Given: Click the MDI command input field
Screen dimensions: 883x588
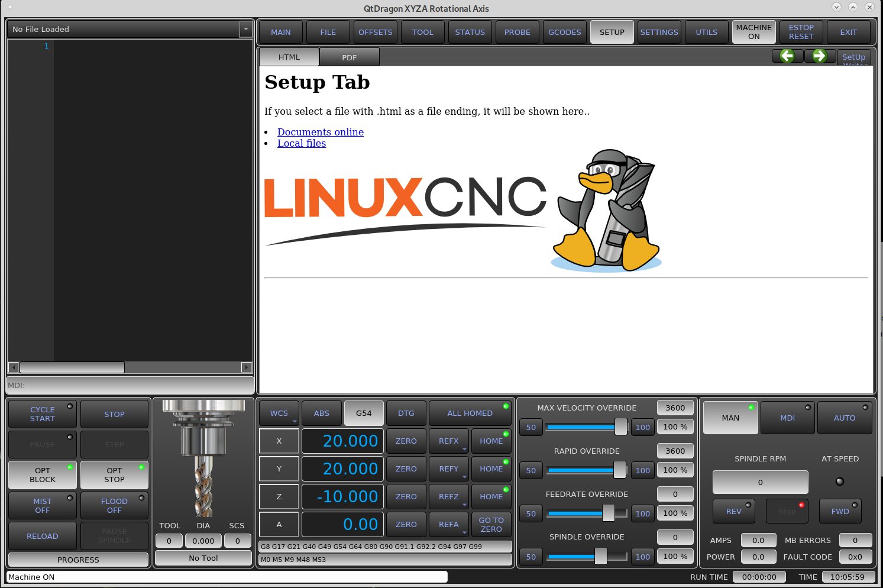Looking at the screenshot, I should [130, 385].
